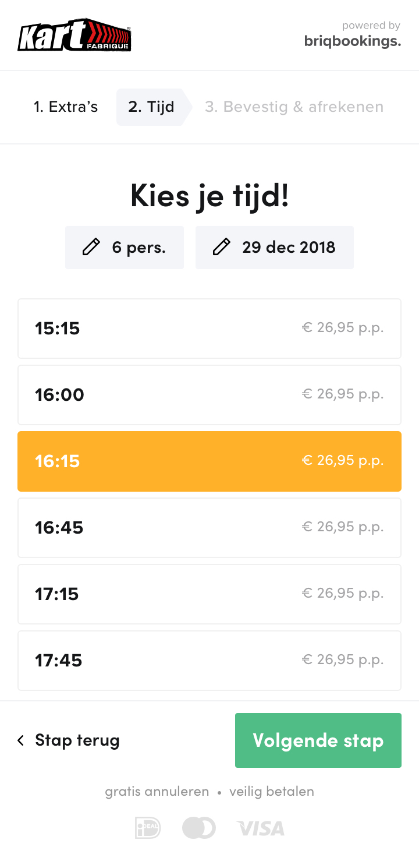This screenshot has width=419, height=868.
Task: Click the iDEAL payment icon
Action: [148, 828]
